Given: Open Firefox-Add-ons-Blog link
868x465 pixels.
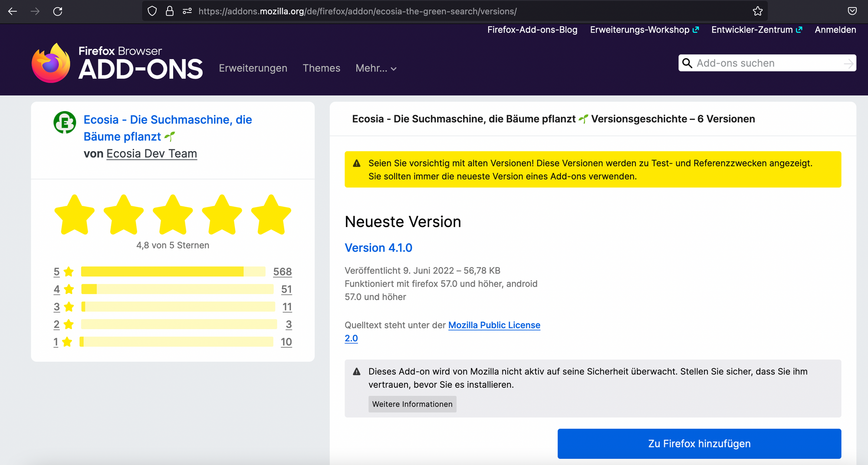Looking at the screenshot, I should [532, 30].
